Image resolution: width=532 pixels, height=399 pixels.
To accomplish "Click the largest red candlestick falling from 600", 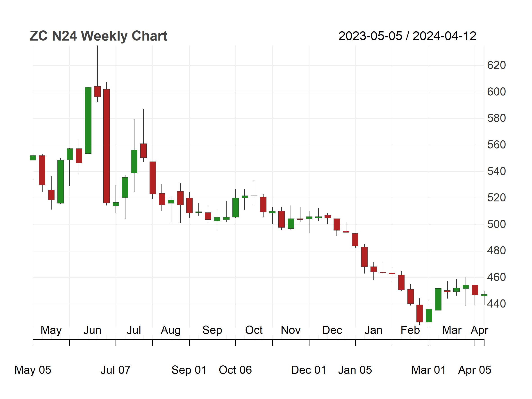I will tap(107, 146).
